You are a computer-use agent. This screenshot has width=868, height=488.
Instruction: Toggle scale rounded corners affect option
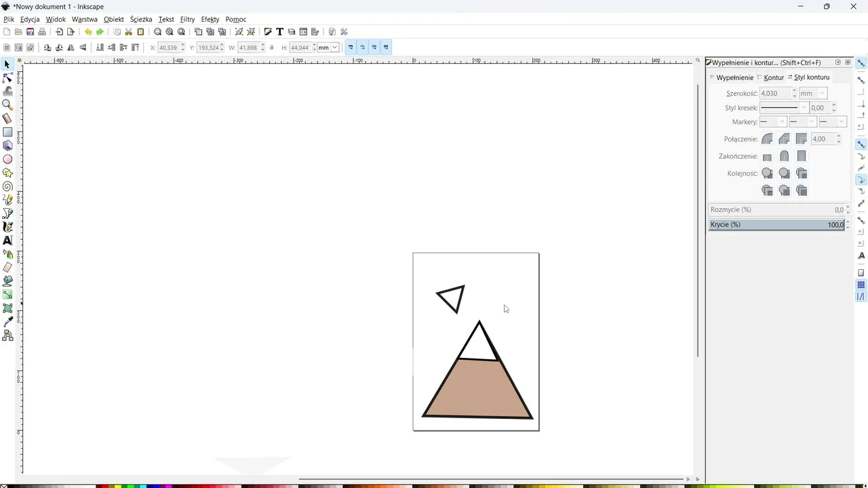point(362,47)
